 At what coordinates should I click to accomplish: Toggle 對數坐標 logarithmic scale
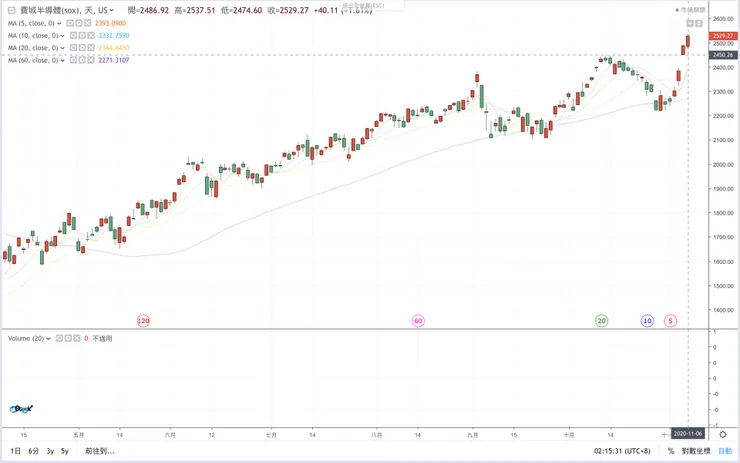(x=696, y=451)
